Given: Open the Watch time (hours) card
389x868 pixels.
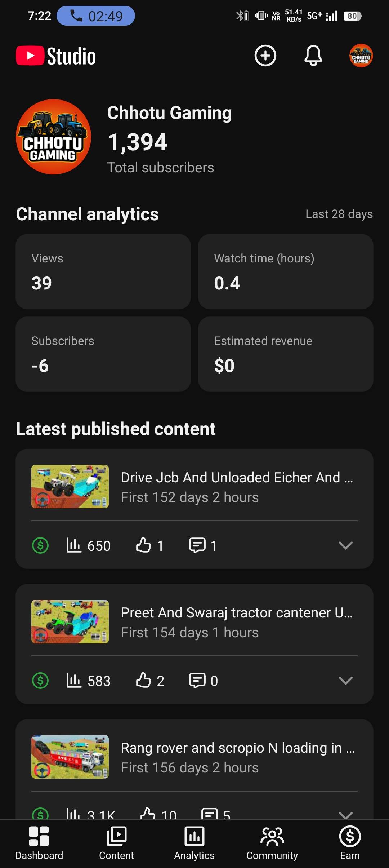Looking at the screenshot, I should (x=286, y=271).
